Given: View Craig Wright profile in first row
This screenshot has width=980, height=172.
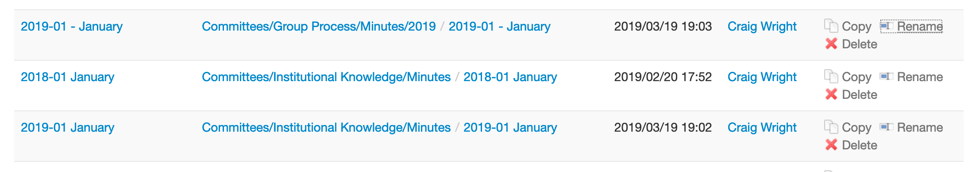Looking at the screenshot, I should pyautogui.click(x=762, y=27).
